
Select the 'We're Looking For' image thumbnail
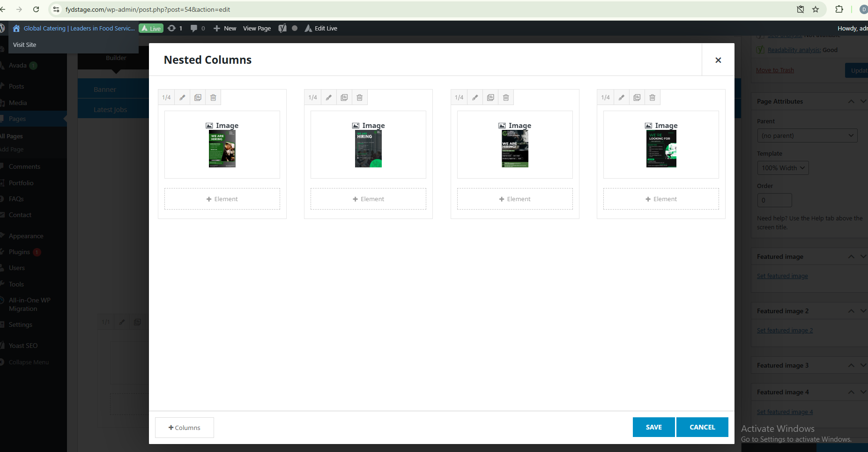(661, 149)
